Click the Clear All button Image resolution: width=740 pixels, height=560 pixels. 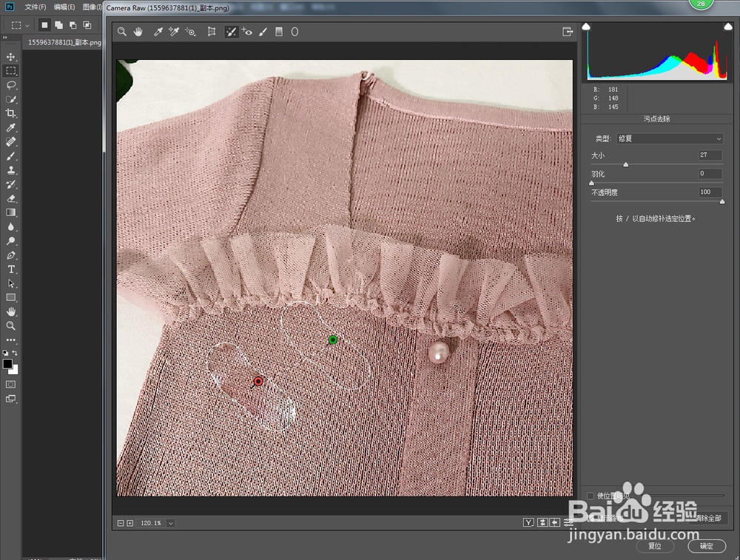coord(708,518)
